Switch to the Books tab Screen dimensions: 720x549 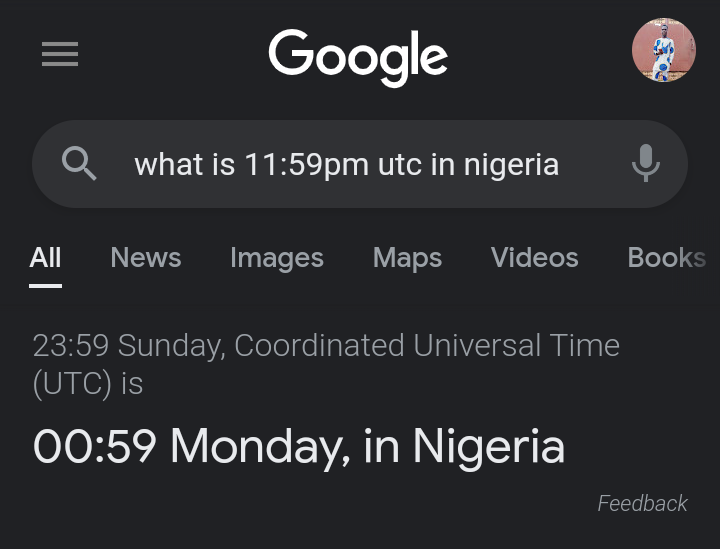[666, 258]
